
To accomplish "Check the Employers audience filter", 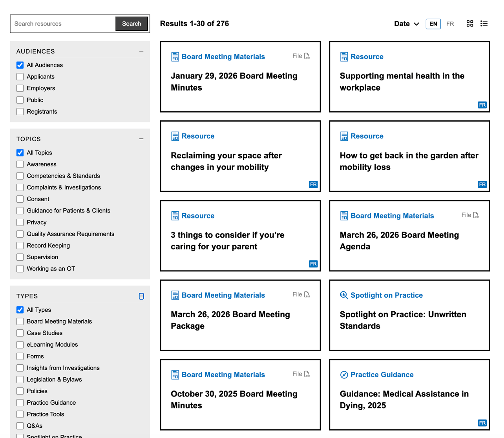I will click(20, 88).
